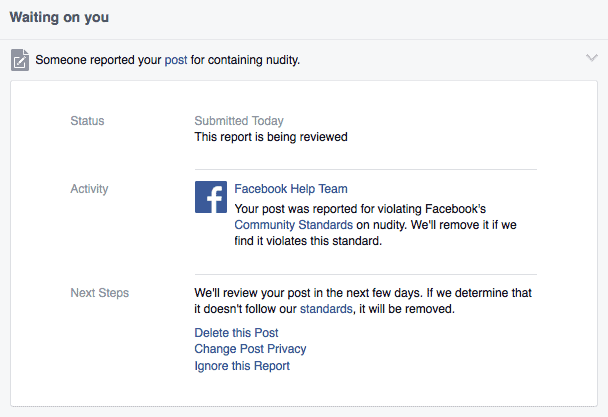
Task: Click the report document edit icon
Action: point(20,60)
